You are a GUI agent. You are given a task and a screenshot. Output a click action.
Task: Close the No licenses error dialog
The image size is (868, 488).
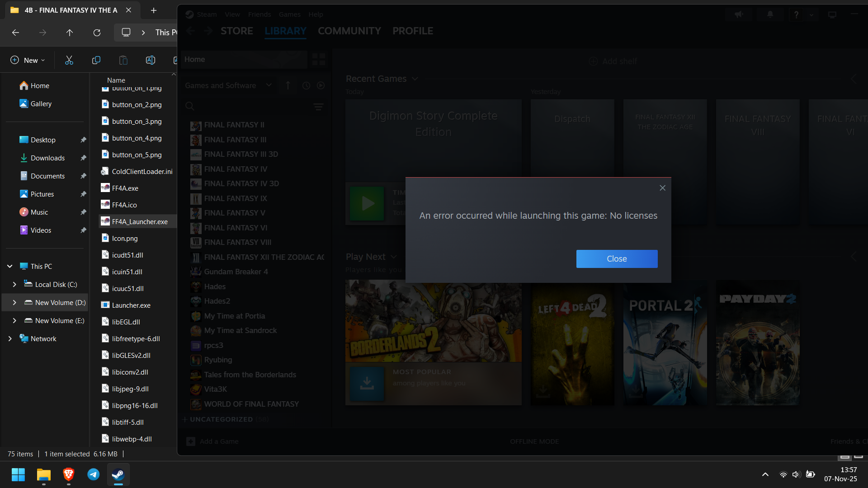point(617,259)
